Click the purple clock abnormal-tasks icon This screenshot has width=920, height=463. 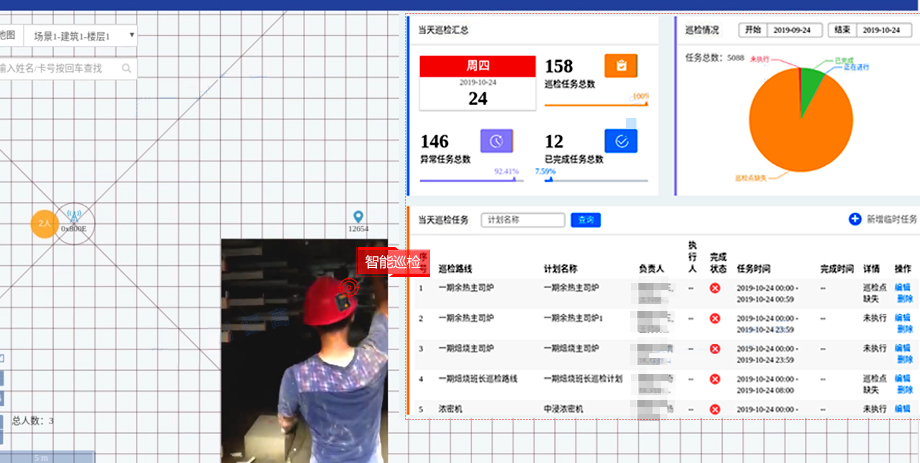497,141
